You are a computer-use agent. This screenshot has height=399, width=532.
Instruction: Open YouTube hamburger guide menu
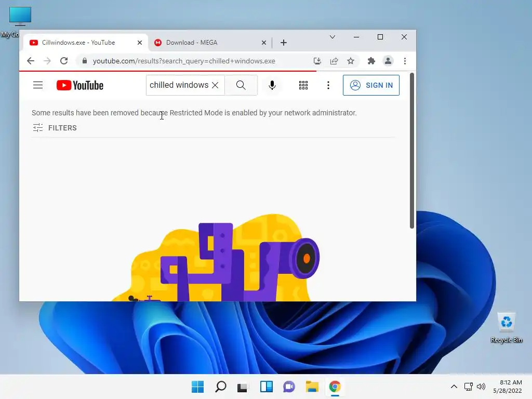point(38,85)
